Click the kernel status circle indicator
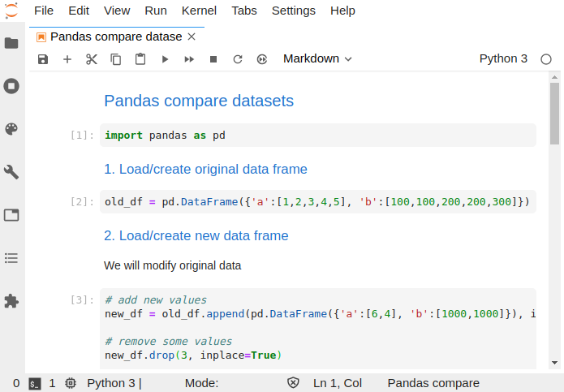564x392 pixels. pyautogui.click(x=546, y=59)
